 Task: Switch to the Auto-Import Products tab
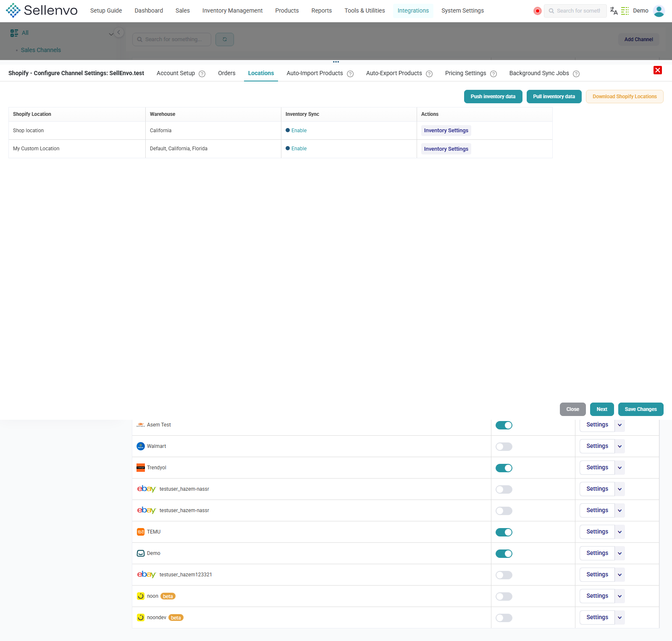[315, 73]
